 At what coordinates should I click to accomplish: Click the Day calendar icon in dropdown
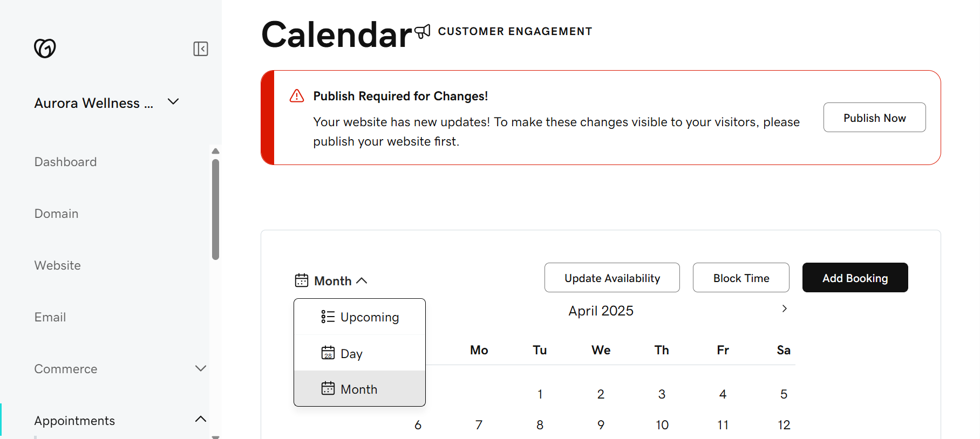pos(328,353)
